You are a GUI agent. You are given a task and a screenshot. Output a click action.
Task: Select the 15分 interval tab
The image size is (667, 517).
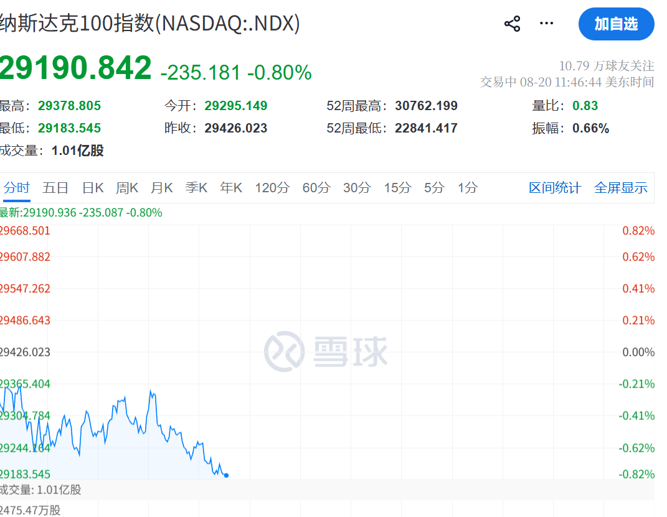(x=398, y=188)
